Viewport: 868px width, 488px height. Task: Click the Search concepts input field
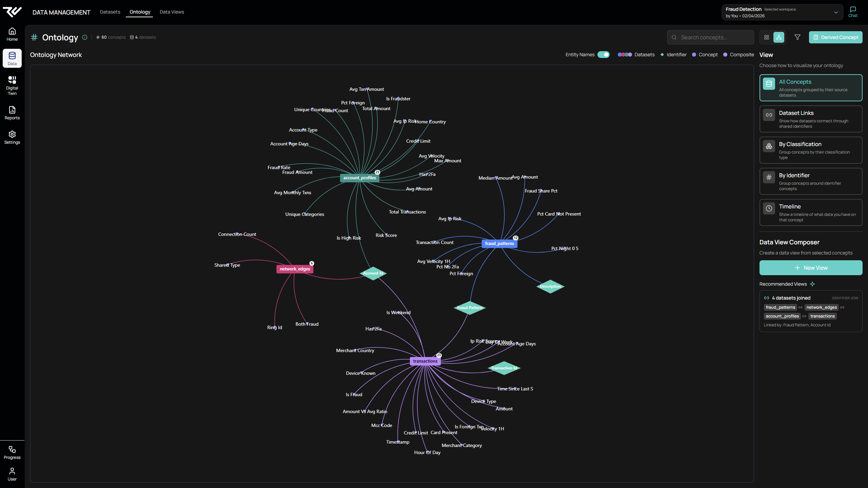(710, 37)
